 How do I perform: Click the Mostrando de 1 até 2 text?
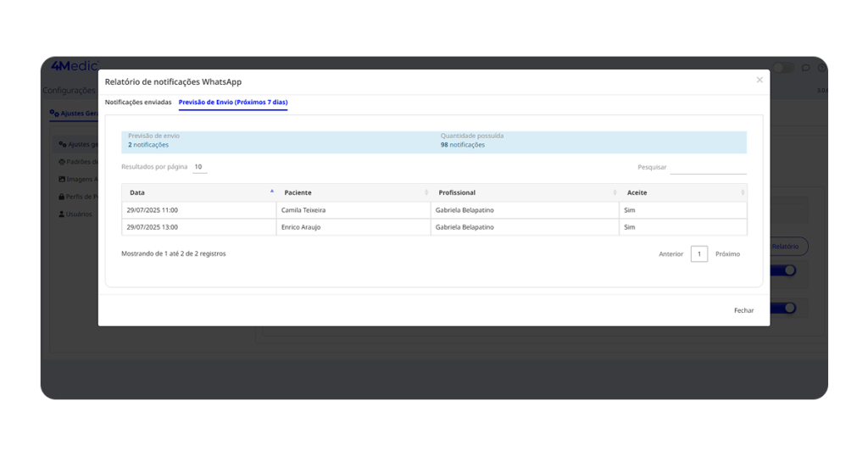click(x=173, y=254)
